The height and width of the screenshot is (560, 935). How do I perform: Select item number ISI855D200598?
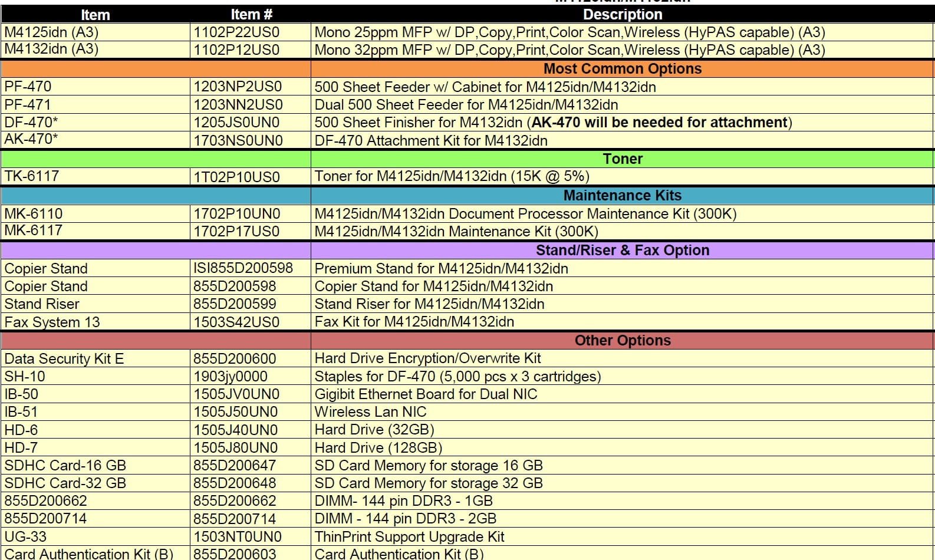click(243, 268)
